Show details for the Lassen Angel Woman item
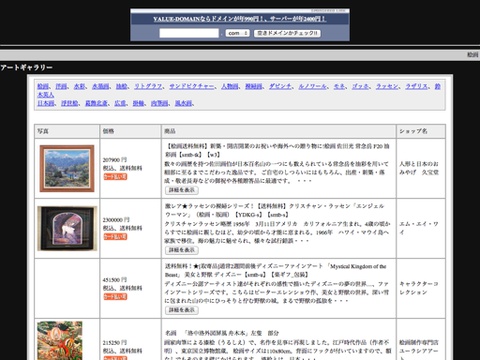 182,250
